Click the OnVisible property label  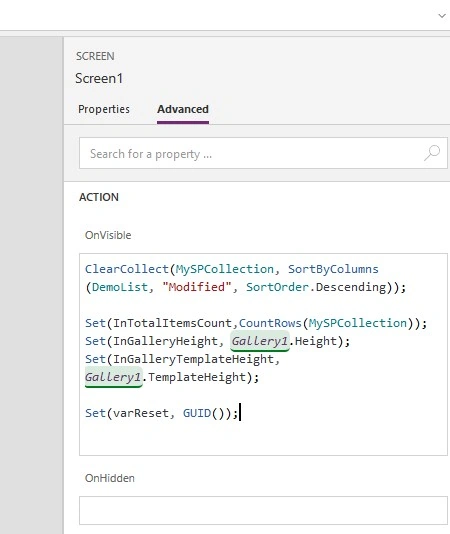pyautogui.click(x=108, y=235)
